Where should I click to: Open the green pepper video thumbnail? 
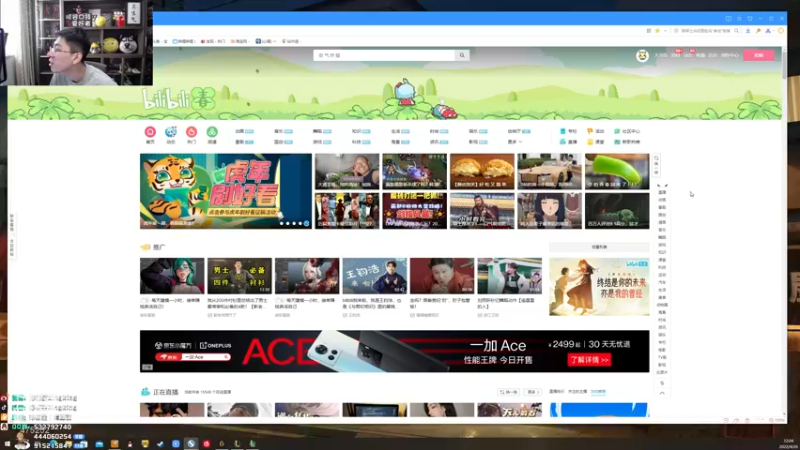coord(617,171)
